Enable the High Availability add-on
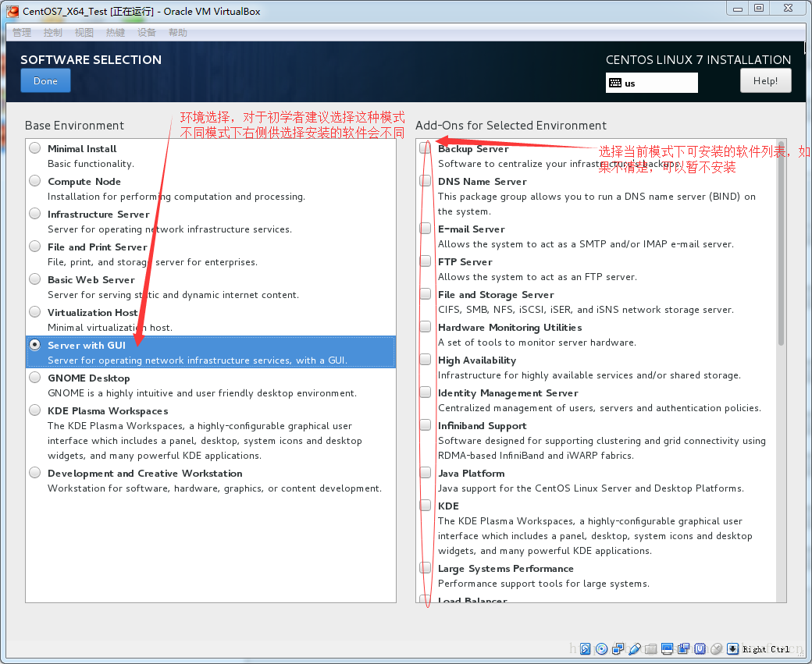The image size is (812, 664). 426,359
